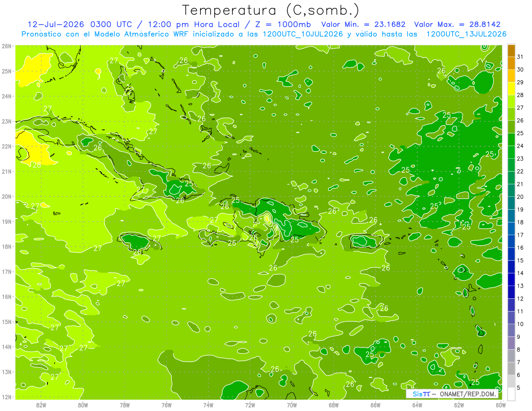
Task: Select the 13N latitude axis label
Action: click(x=7, y=372)
